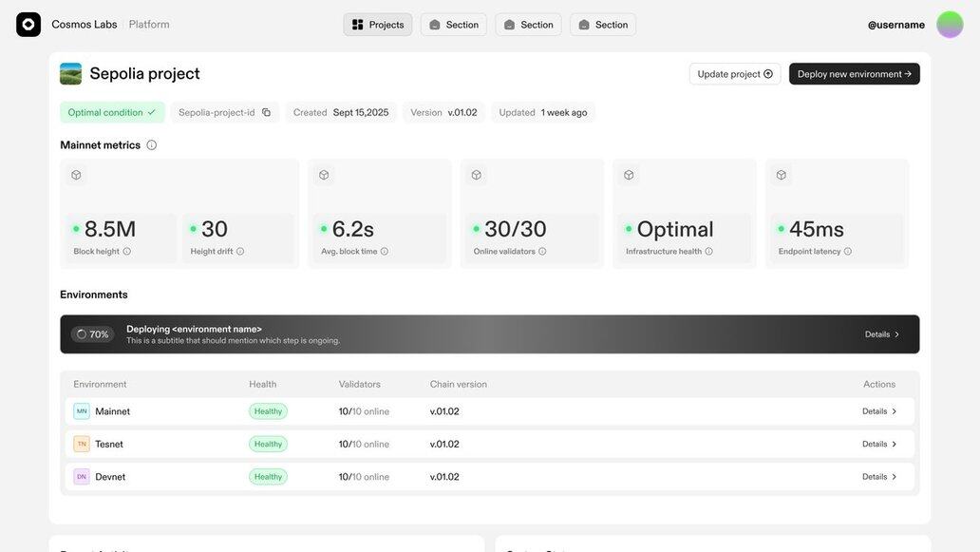Click the Cosmos Labs logo icon
This screenshot has height=552, width=980.
28,25
